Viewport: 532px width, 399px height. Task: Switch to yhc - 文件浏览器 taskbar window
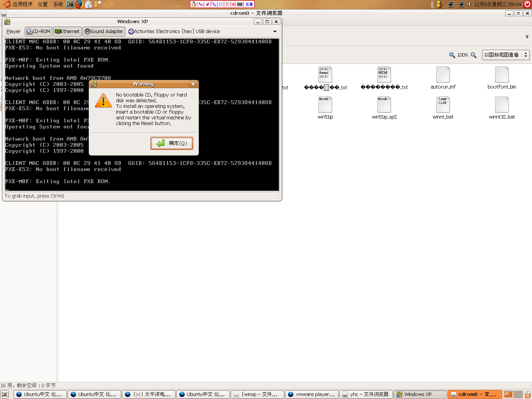366,394
